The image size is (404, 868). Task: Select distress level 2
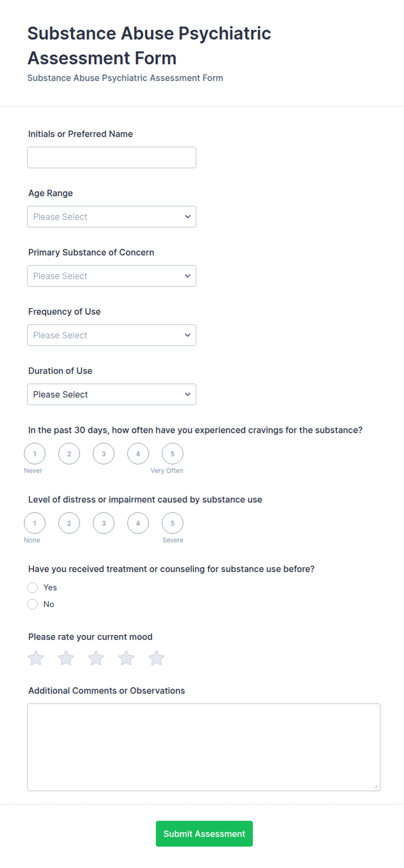pos(69,523)
